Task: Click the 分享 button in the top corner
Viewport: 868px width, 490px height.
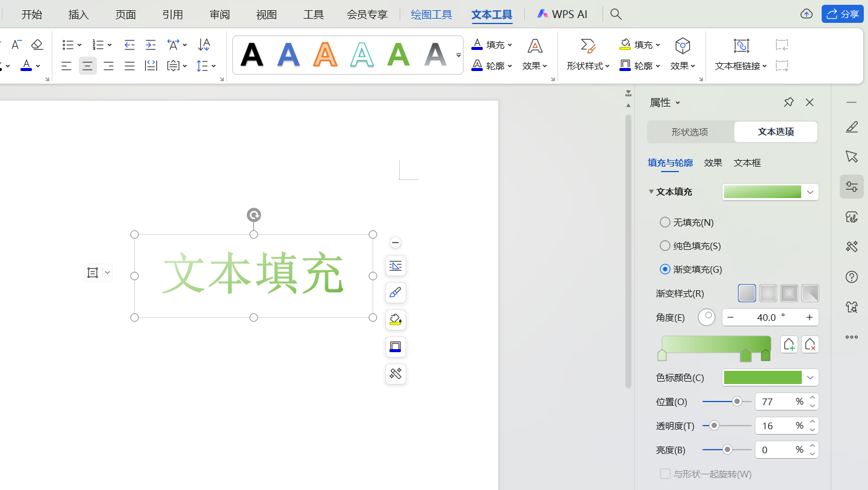Action: (842, 13)
